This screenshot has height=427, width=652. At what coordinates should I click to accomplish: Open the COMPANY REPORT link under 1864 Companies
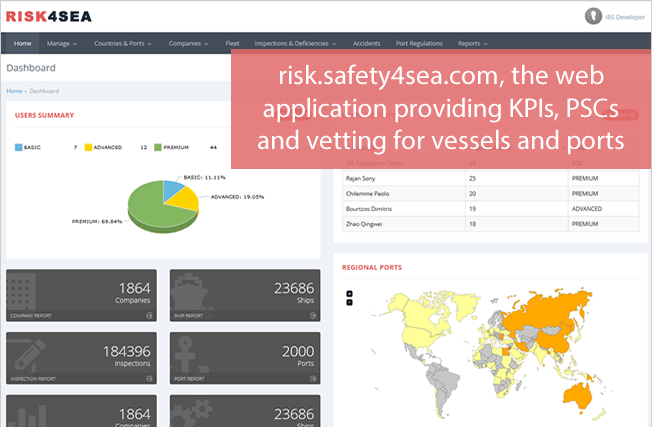tap(31, 316)
